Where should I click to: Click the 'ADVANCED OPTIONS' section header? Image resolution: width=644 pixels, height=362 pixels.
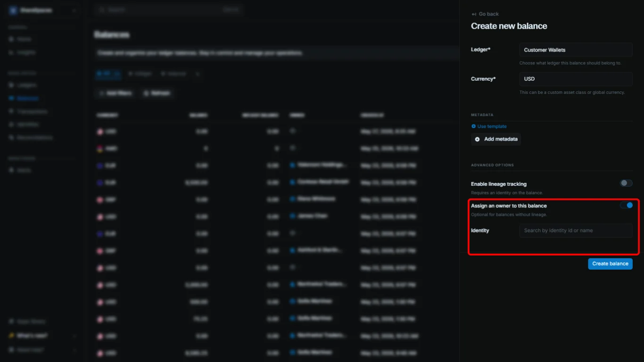[x=492, y=165]
